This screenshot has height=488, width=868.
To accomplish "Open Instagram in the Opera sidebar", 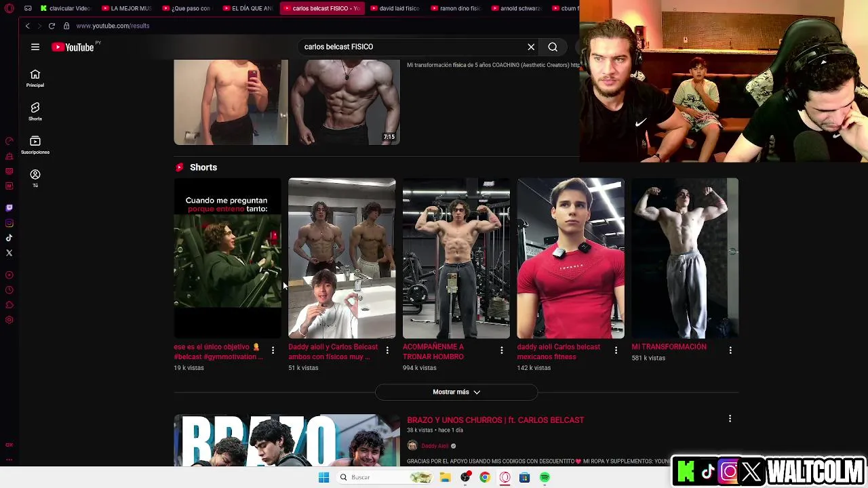I will (x=9, y=223).
